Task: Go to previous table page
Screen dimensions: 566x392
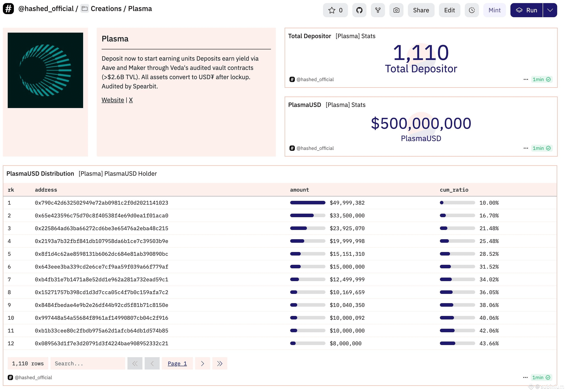Action: [x=152, y=364]
